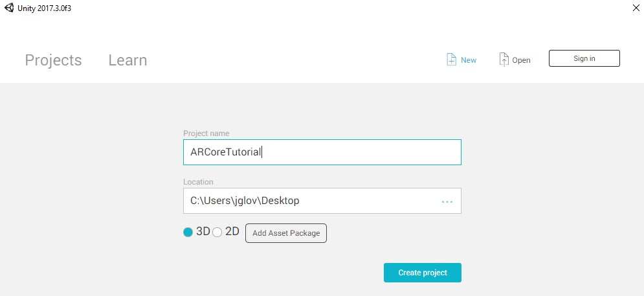This screenshot has height=296, width=644.
Task: Click the Open text link
Action: click(521, 60)
